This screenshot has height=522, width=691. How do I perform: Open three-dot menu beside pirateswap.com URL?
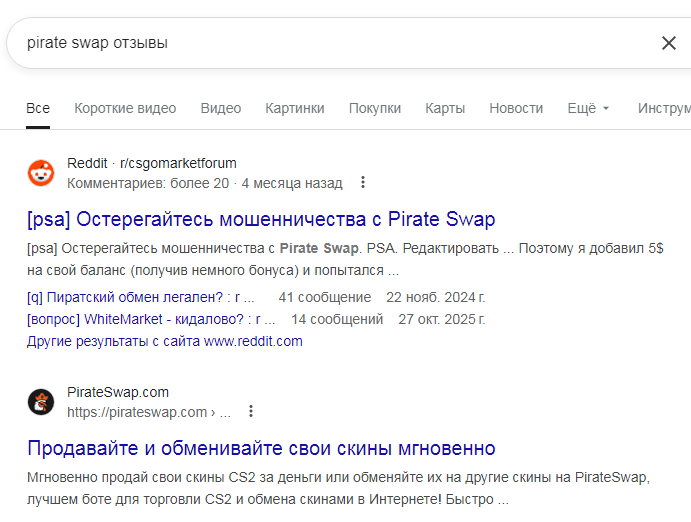[251, 412]
